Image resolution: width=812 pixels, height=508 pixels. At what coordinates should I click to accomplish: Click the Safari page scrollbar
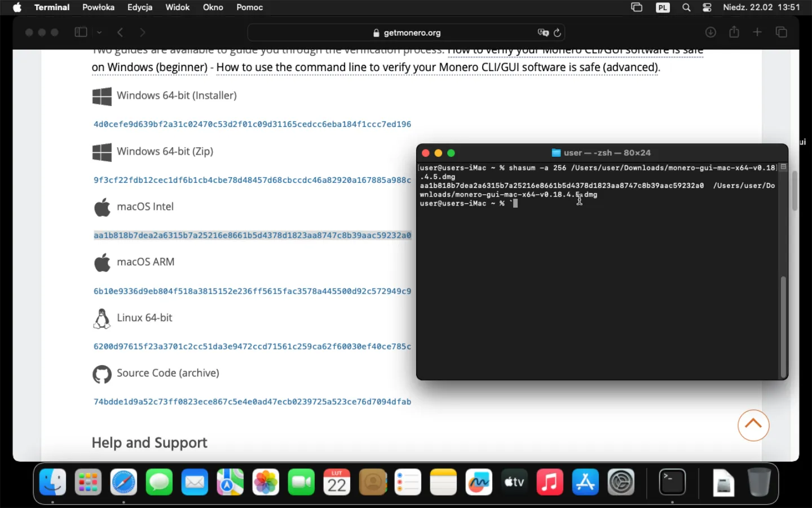coord(795,190)
